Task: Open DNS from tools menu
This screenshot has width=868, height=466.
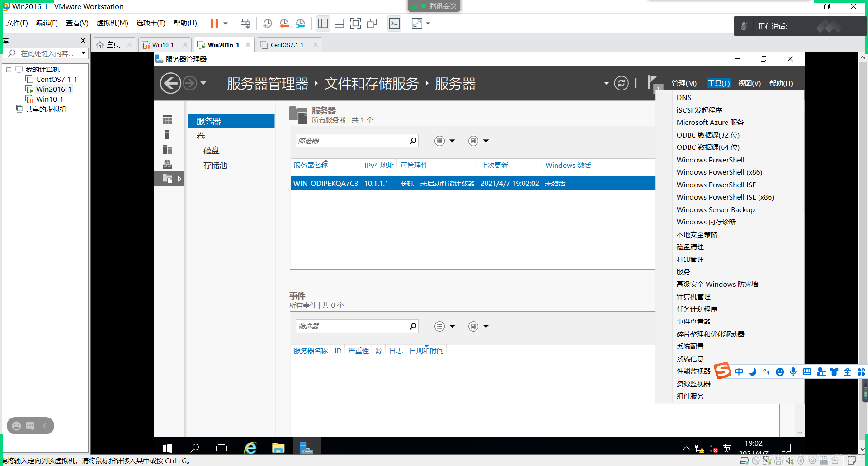Action: click(x=684, y=97)
